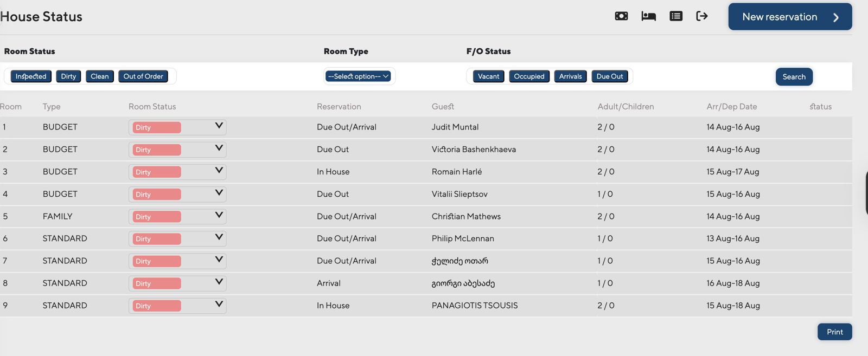Expand room 9 status dropdown
Viewport: 868px width, 356px height.
coord(219,305)
